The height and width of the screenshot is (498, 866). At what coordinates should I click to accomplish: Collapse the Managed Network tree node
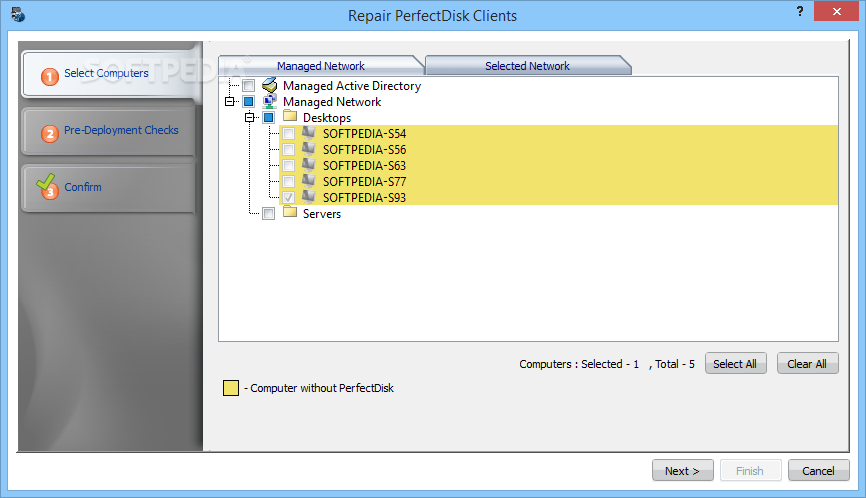[229, 102]
